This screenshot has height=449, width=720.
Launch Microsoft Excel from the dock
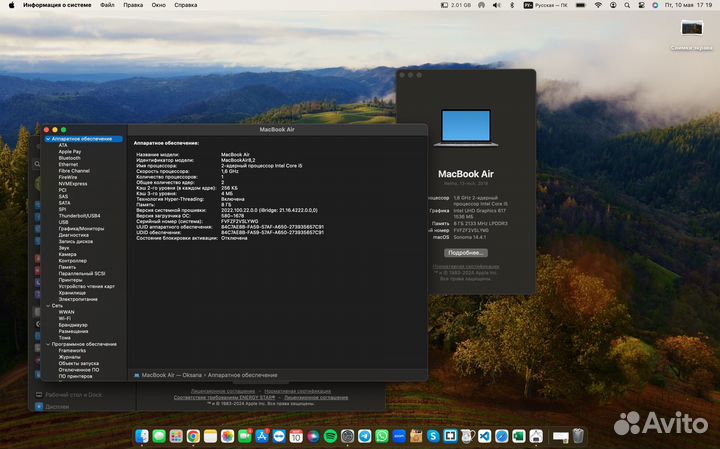[x=519, y=436]
